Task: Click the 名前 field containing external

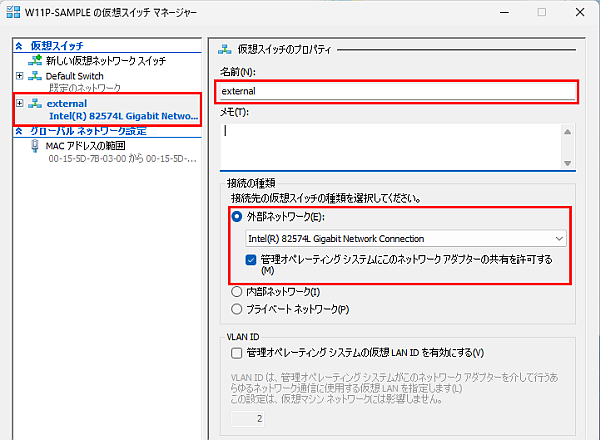Action: pyautogui.click(x=397, y=91)
